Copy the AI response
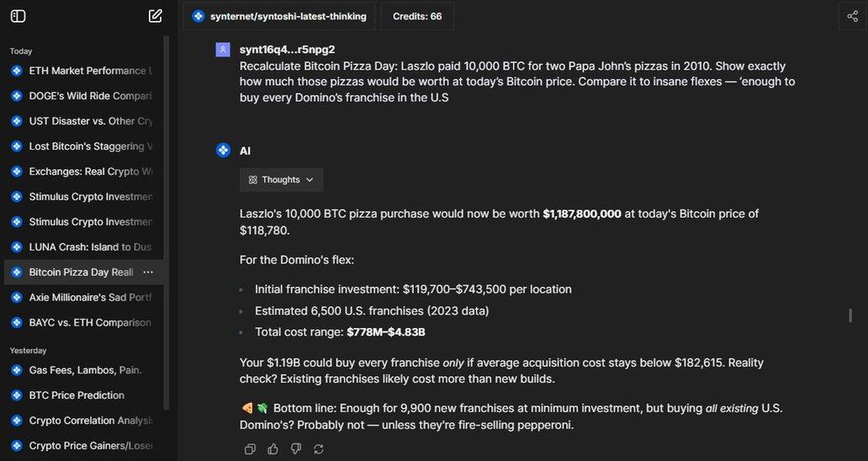 (250, 449)
